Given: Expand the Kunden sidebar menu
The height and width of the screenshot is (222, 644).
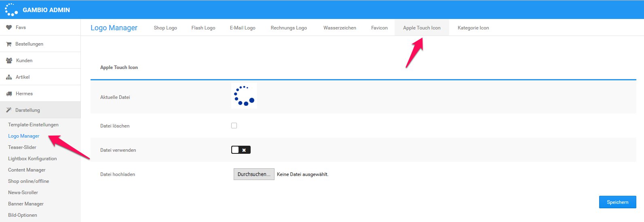Looking at the screenshot, I should click(x=24, y=61).
